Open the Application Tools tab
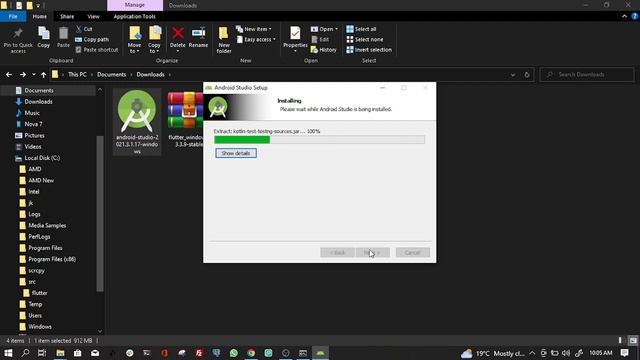640x360 pixels. point(134,16)
